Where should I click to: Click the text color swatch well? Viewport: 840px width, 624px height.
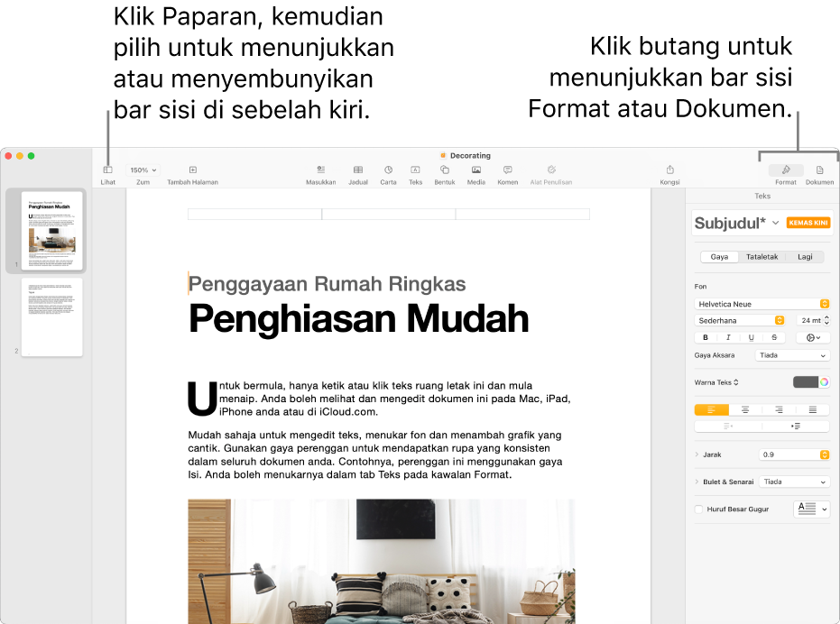click(806, 382)
